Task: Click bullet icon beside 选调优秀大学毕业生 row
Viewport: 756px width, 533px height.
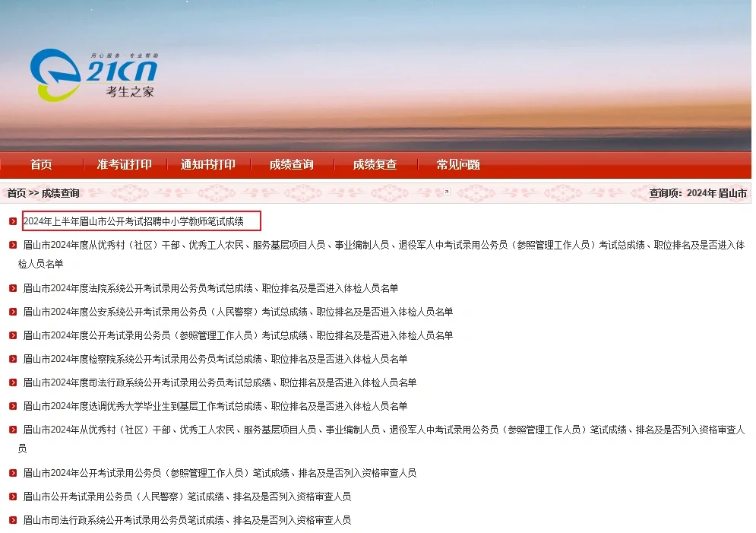Action: [x=13, y=406]
